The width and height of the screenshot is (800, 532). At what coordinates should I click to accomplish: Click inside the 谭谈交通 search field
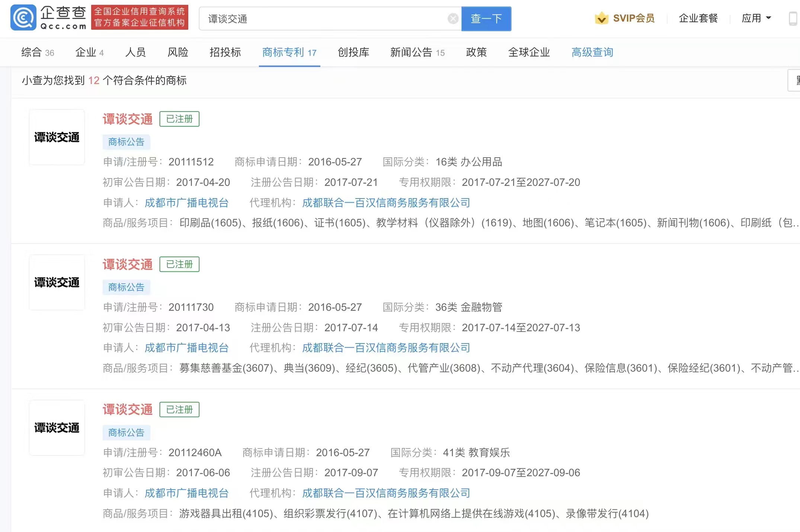pos(324,19)
